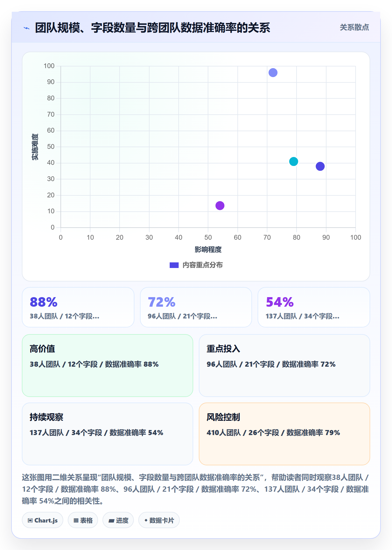Screen dimensions: 392x550
Task: Select the teal scatter point near 79
Action: click(x=293, y=161)
